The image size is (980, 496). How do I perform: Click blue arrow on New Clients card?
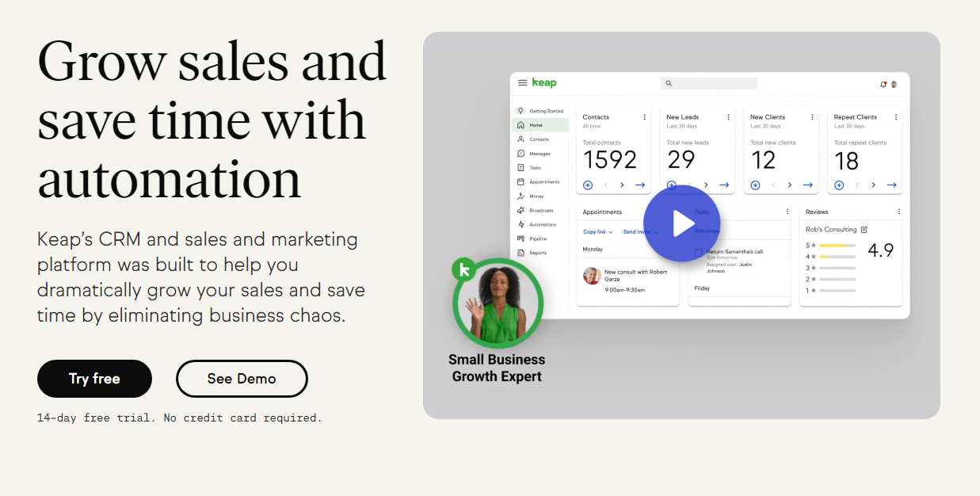808,185
